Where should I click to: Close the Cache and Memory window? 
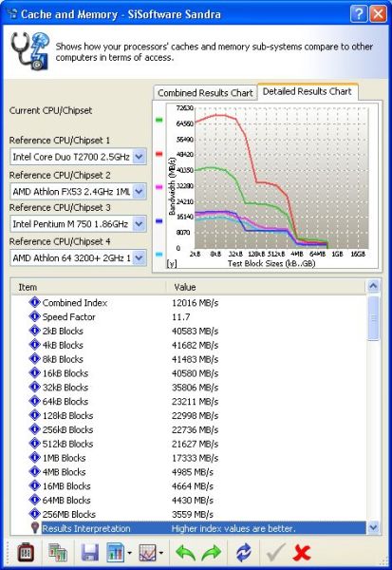click(x=378, y=14)
